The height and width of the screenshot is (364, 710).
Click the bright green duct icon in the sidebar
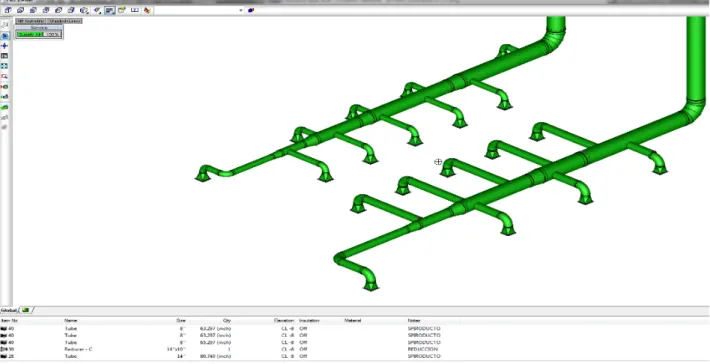coord(5,107)
